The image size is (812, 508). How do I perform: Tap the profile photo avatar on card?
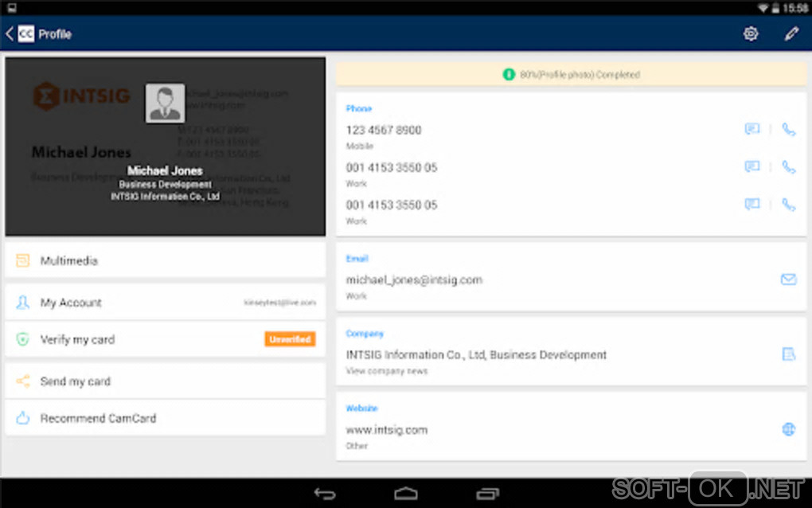pyautogui.click(x=165, y=103)
